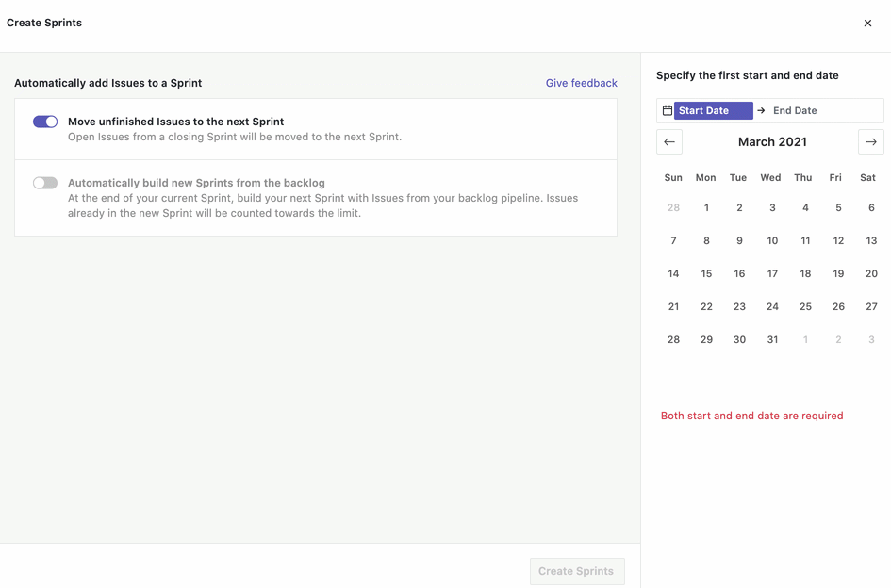
Task: Select February 28 greyed-out day
Action: tap(673, 208)
